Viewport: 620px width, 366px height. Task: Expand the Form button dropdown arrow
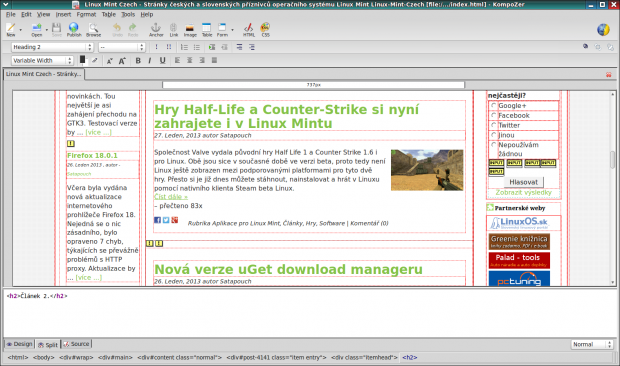[232, 30]
